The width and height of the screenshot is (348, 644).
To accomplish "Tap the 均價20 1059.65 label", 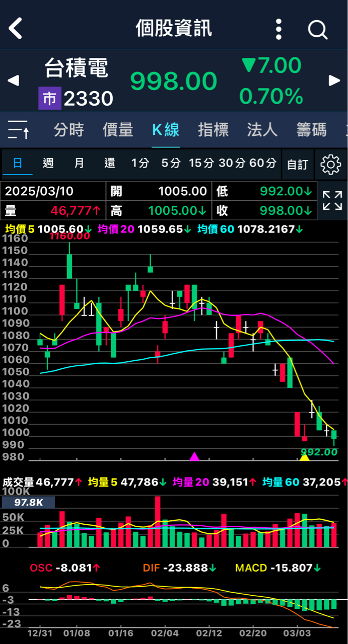I will tap(145, 229).
